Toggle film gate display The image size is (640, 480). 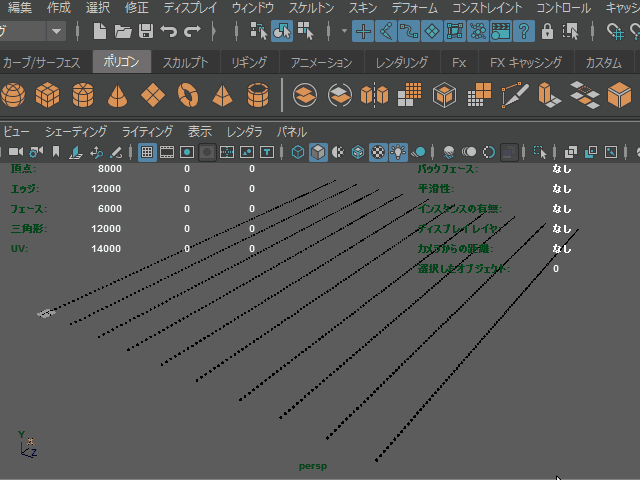tap(167, 152)
